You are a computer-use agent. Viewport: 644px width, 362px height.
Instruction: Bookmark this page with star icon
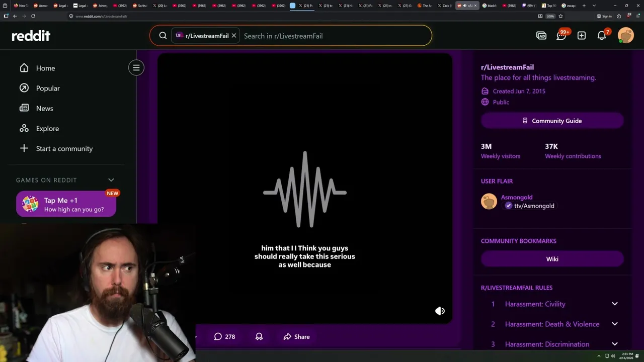[x=560, y=16]
